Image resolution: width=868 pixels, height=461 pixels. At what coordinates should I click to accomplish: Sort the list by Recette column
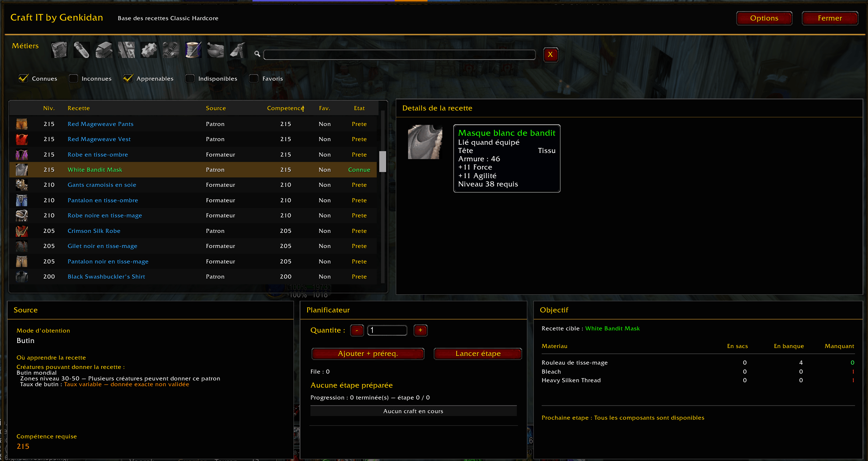pyautogui.click(x=79, y=108)
